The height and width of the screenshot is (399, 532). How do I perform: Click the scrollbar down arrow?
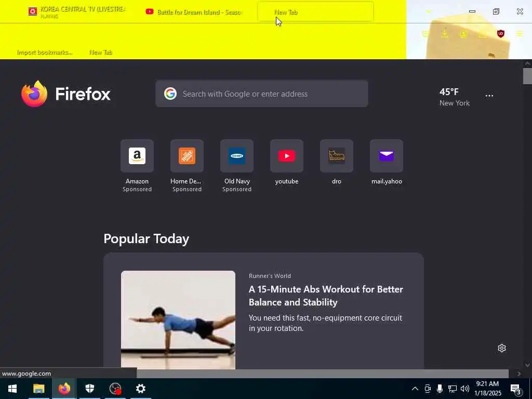point(527,365)
